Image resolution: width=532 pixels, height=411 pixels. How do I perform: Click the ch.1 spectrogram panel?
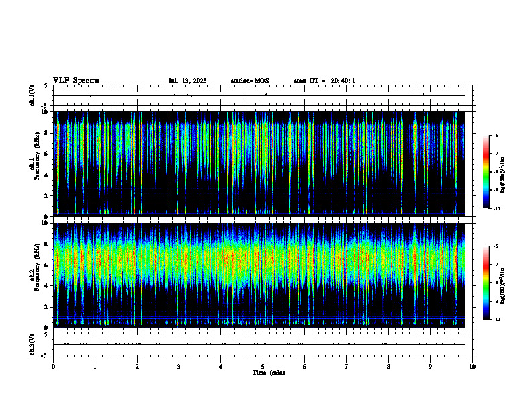259,164
